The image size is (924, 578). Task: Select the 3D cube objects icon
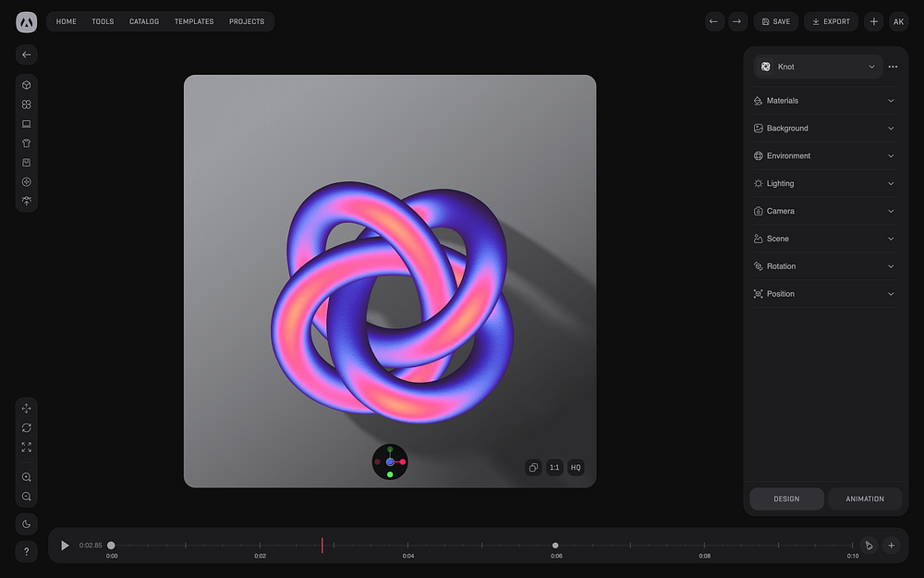(27, 85)
